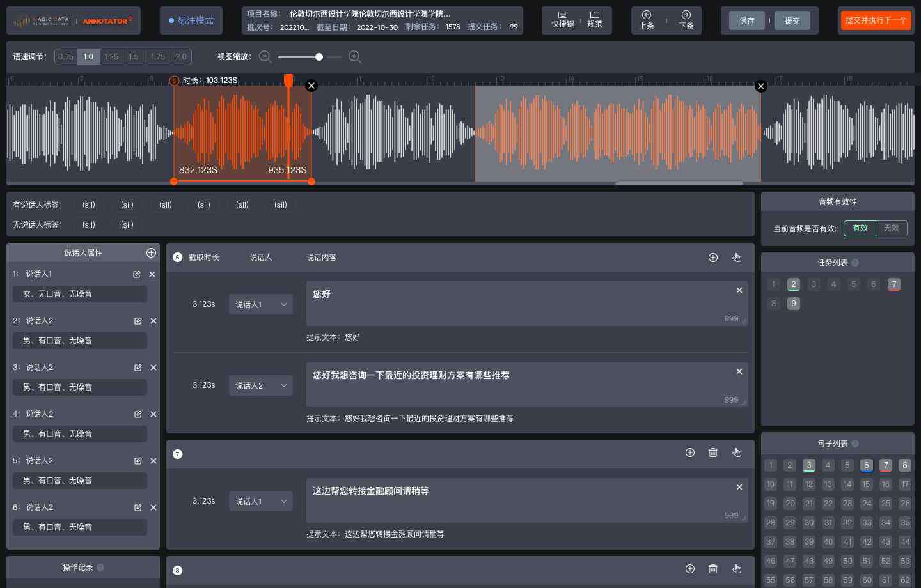921x588 pixels.
Task: Add a new speaker attribute
Action: [151, 252]
